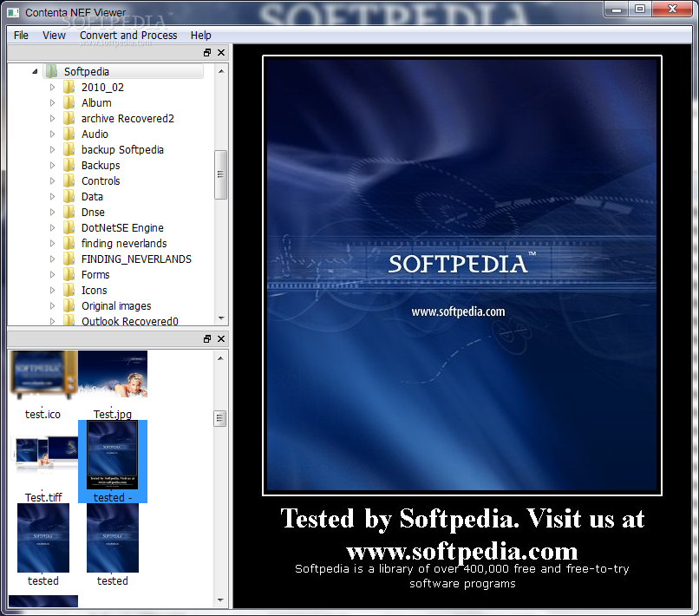The height and width of the screenshot is (616, 699).
Task: Click the folder tree scrollbar thumb
Action: [x=220, y=174]
